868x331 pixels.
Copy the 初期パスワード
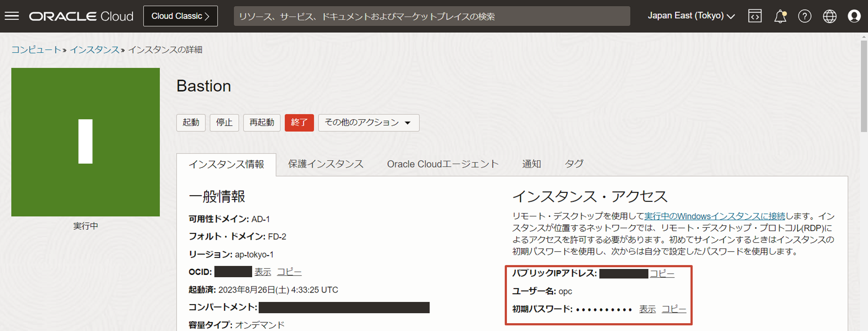coord(674,309)
